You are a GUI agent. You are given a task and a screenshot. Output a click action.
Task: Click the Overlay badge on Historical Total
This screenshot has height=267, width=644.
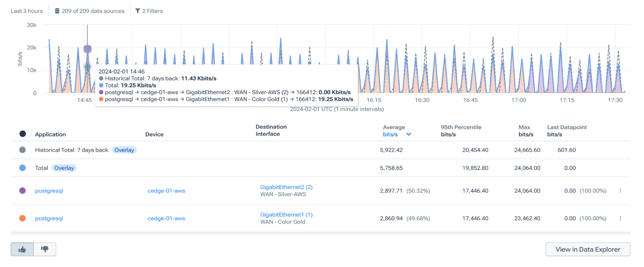(124, 150)
